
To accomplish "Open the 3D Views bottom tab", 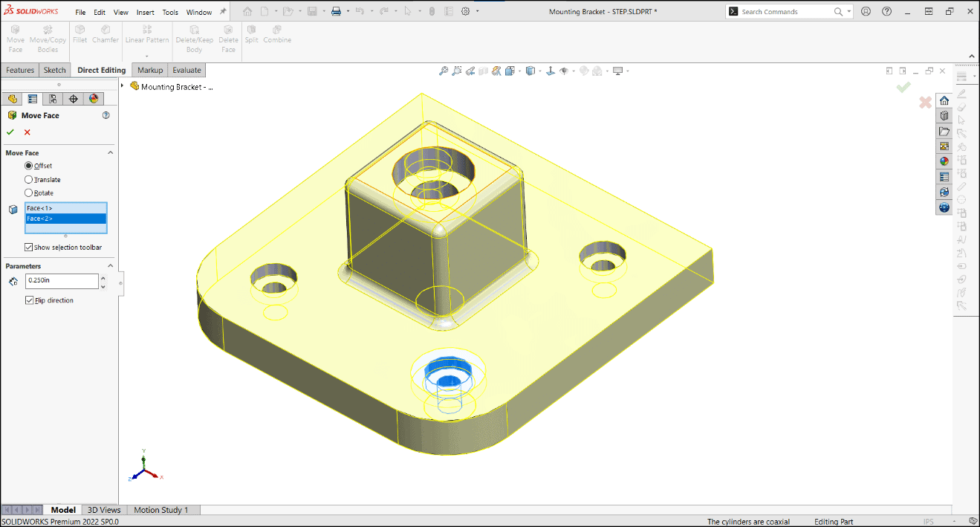I will (x=104, y=510).
